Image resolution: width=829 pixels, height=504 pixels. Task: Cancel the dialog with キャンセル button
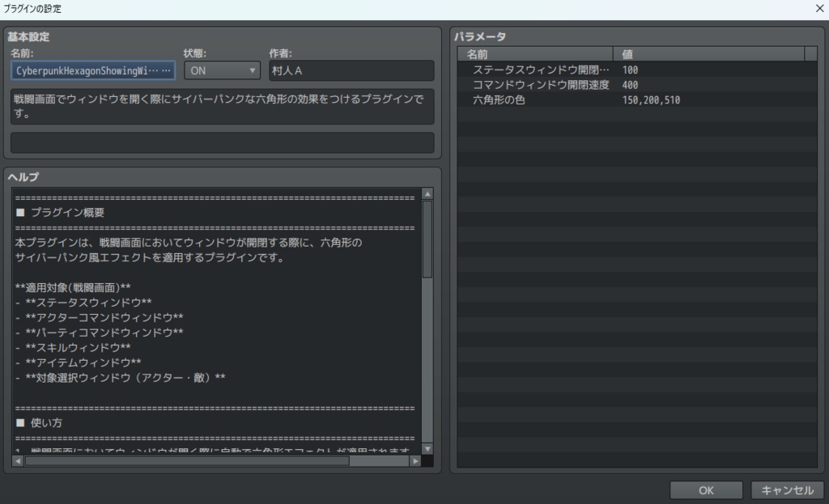pyautogui.click(x=787, y=489)
